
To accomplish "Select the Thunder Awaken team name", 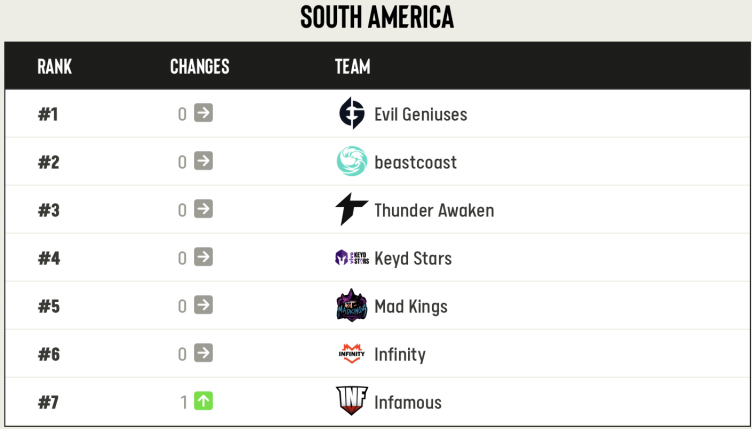I will pos(434,210).
